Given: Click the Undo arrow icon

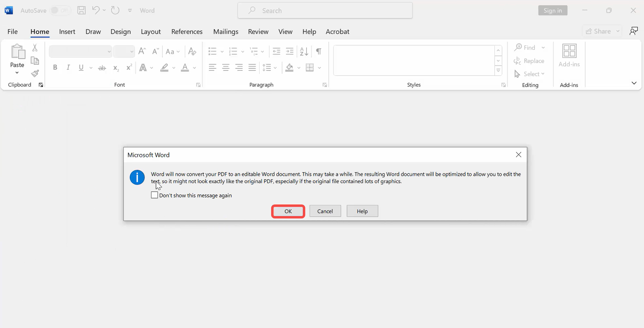Looking at the screenshot, I should pos(96,10).
